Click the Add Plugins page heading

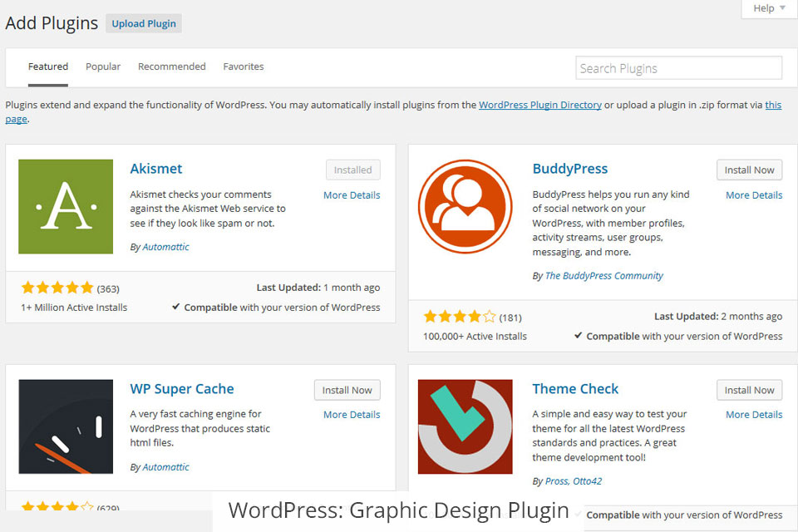(x=52, y=23)
